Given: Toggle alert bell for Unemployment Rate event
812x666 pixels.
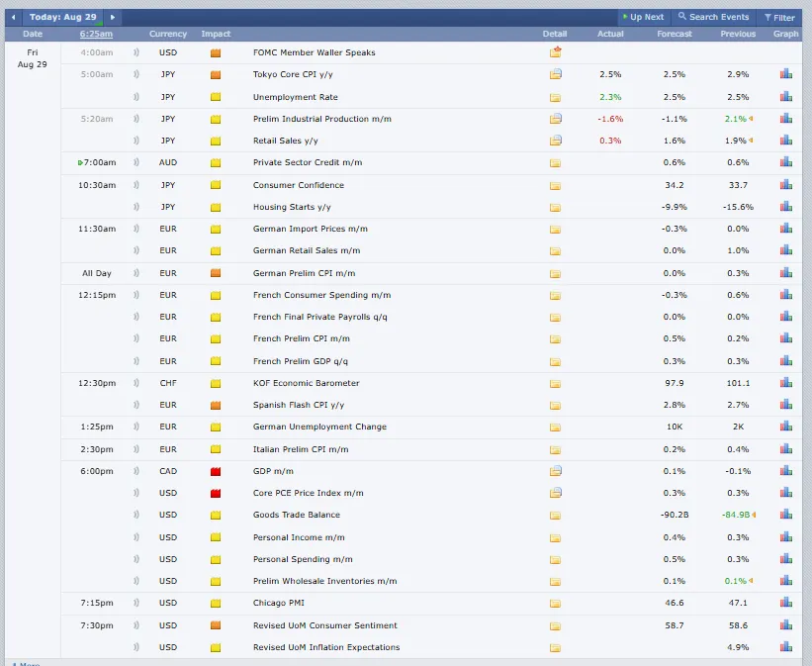Looking at the screenshot, I should click(135, 97).
